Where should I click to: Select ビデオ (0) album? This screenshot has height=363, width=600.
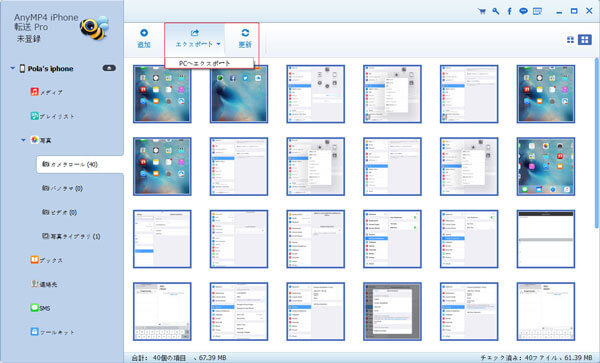tap(59, 212)
